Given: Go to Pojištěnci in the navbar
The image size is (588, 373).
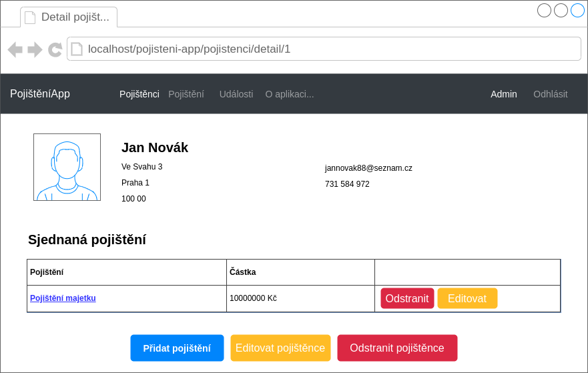Looking at the screenshot, I should (139, 94).
